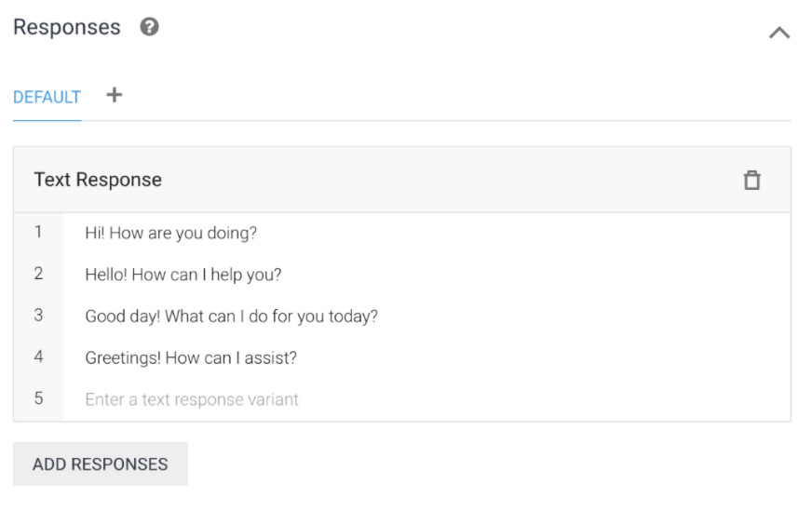Collapse the Responses section with the chevron

click(x=778, y=33)
